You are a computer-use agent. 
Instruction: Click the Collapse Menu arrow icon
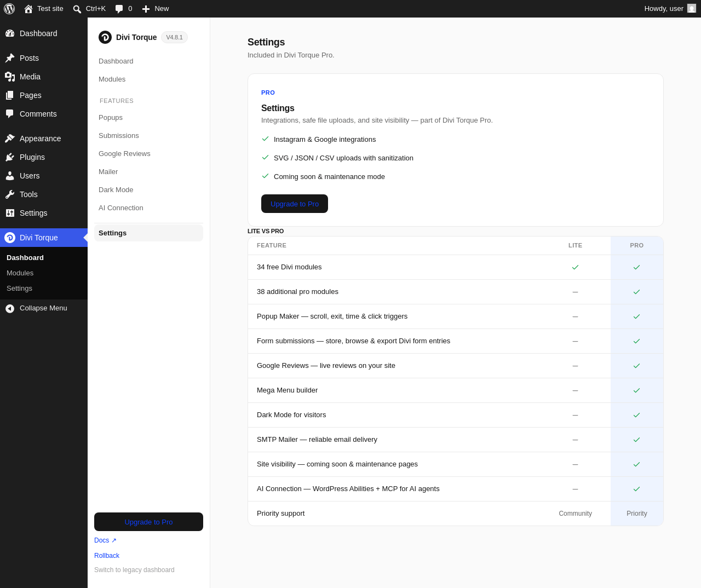tap(10, 309)
